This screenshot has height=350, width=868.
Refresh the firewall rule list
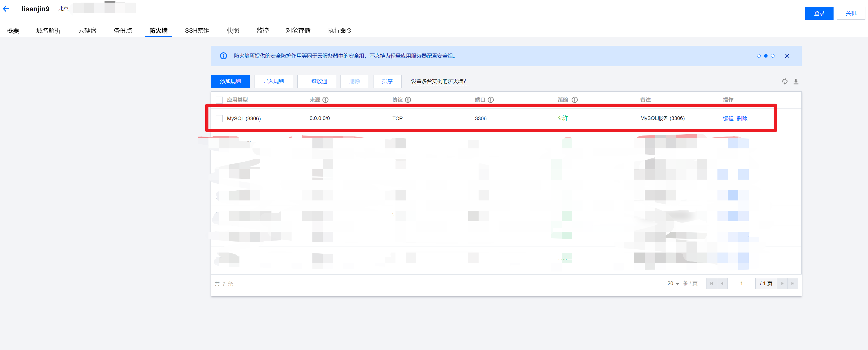(x=785, y=82)
